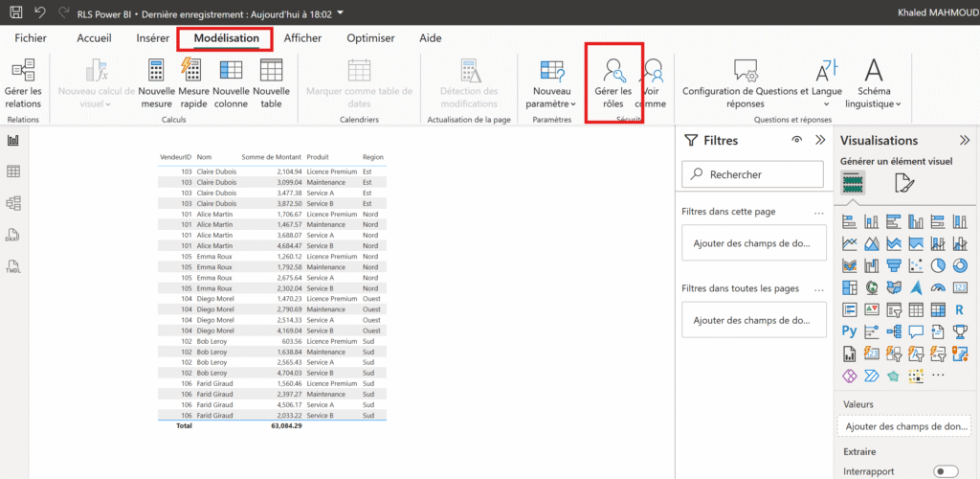Viewport: 980px width, 479px height.
Task: Click the Somme de Montant column header
Action: pos(272,157)
